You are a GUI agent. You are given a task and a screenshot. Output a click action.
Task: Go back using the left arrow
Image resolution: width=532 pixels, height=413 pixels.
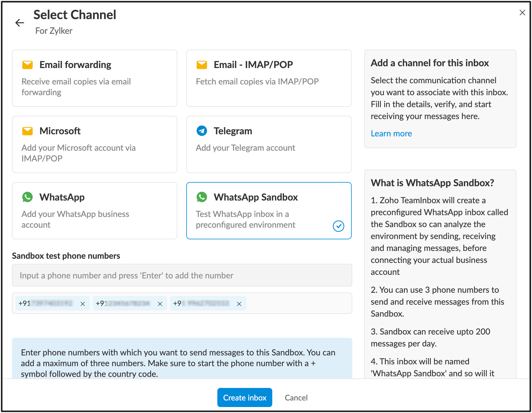[20, 23]
